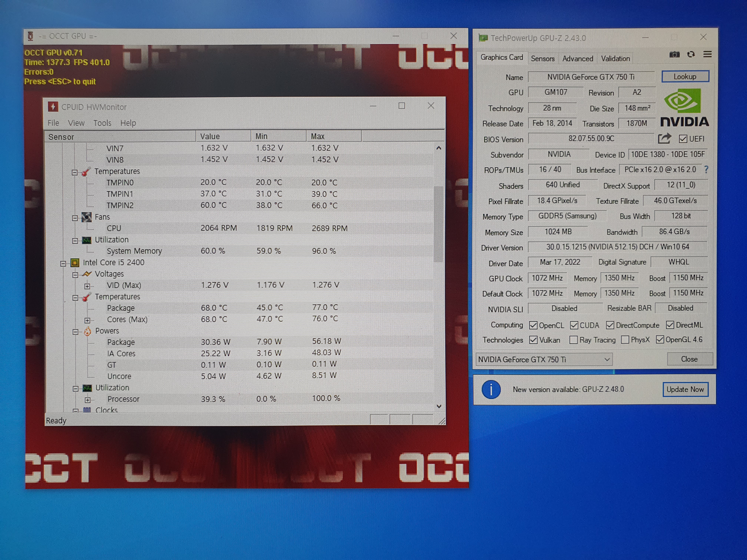Open the File menu in HWMonitor
The height and width of the screenshot is (560, 747).
pyautogui.click(x=53, y=123)
